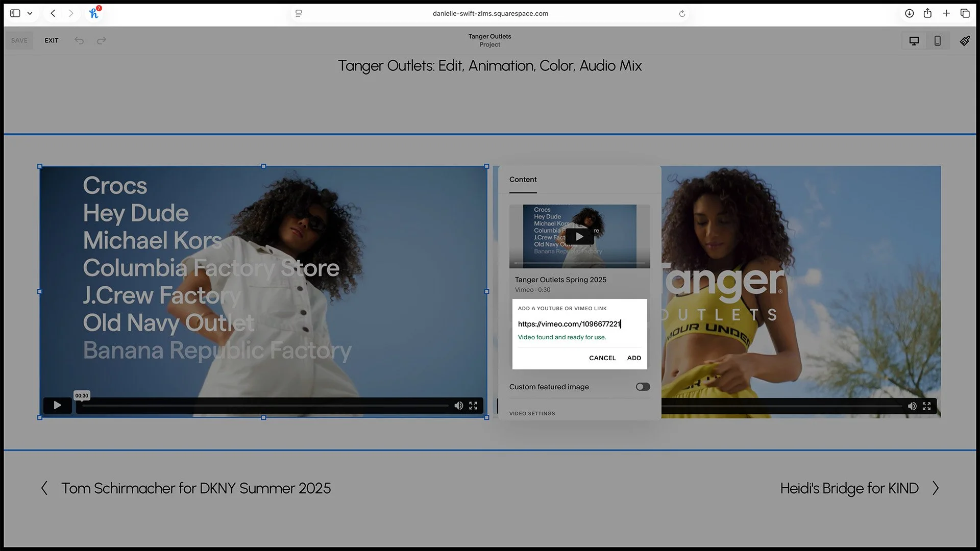Toggle Custom featured image switch

[643, 387]
